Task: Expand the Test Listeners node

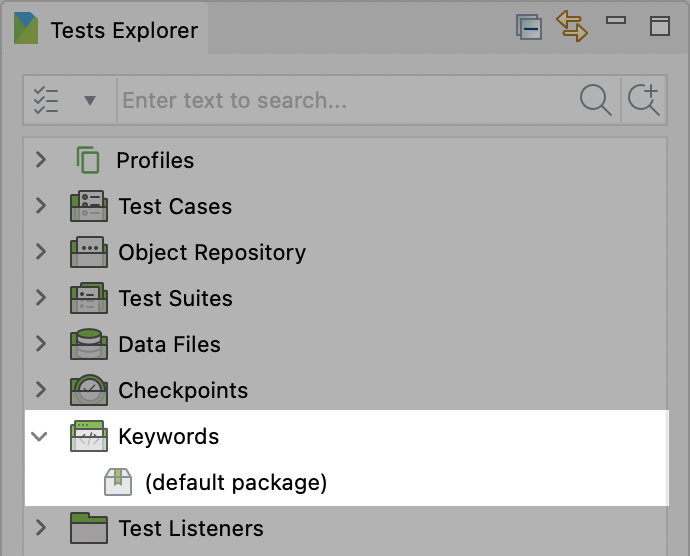Action: [41, 528]
